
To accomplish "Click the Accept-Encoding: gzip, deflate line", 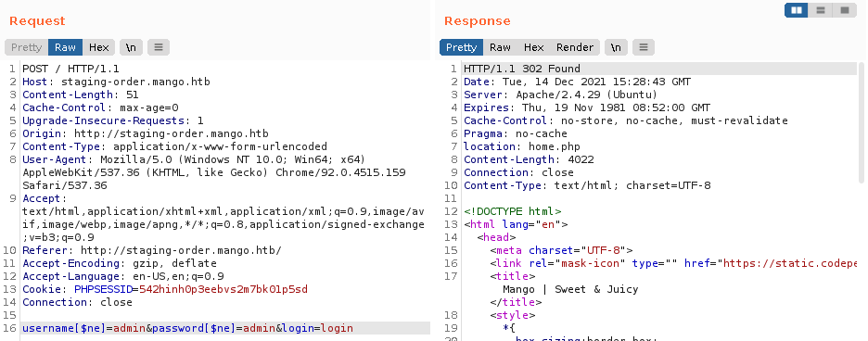I will 119,263.
